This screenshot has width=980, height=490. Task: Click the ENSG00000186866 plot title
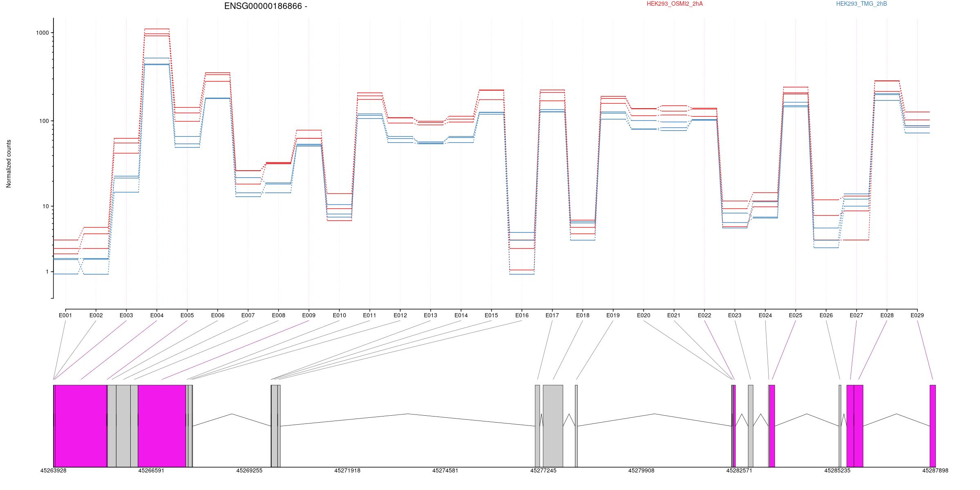tap(265, 6)
